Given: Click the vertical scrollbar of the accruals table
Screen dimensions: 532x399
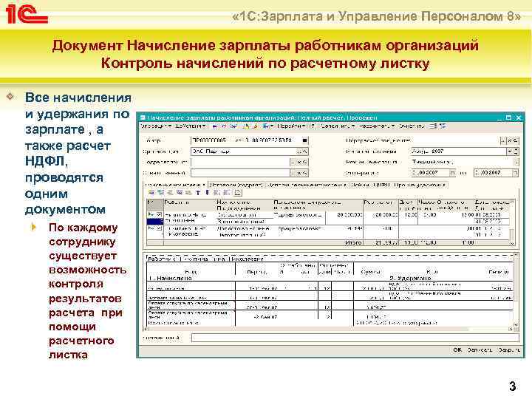Looking at the screenshot, I should (x=512, y=222).
